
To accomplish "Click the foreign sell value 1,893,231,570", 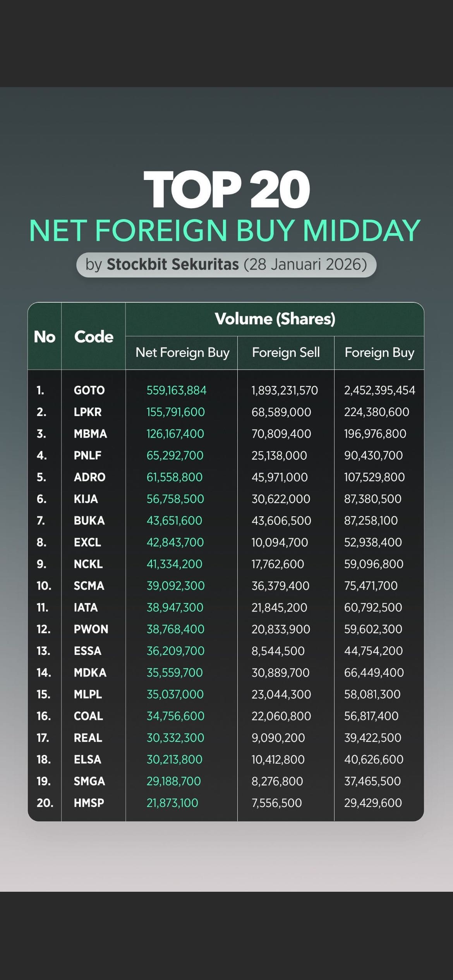I will click(x=285, y=390).
